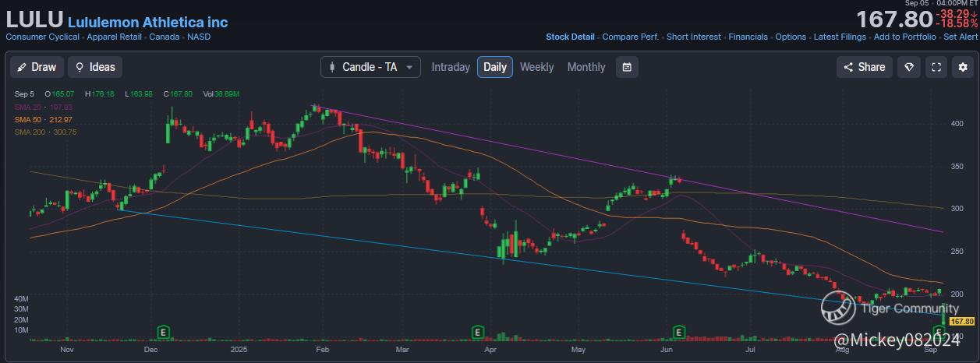Click the lightbulb icon in Ideas button
The height and width of the screenshot is (363, 980).
tap(80, 67)
